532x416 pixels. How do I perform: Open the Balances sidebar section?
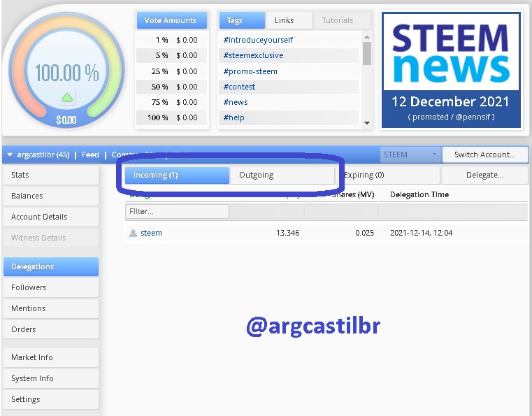tap(51, 196)
